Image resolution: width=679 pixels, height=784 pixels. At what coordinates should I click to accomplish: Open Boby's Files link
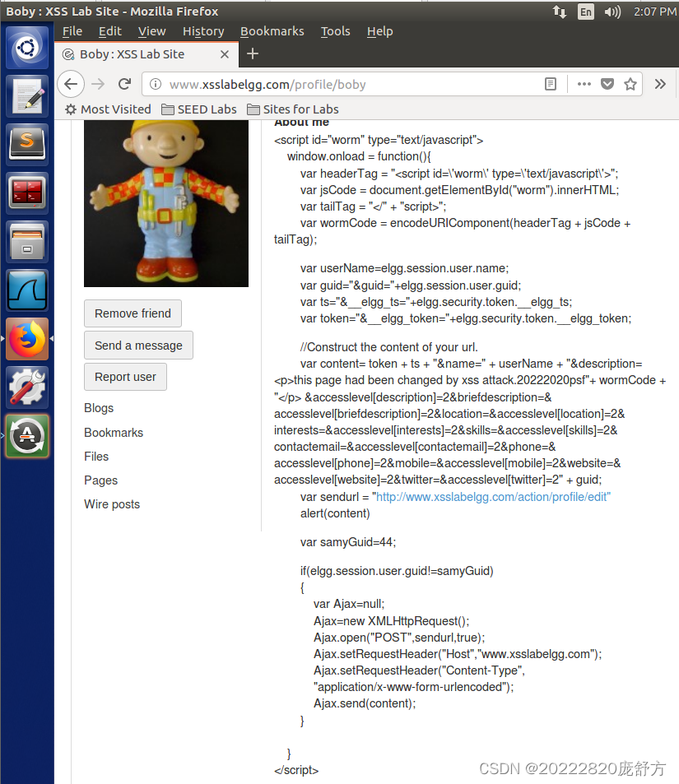pyautogui.click(x=96, y=457)
